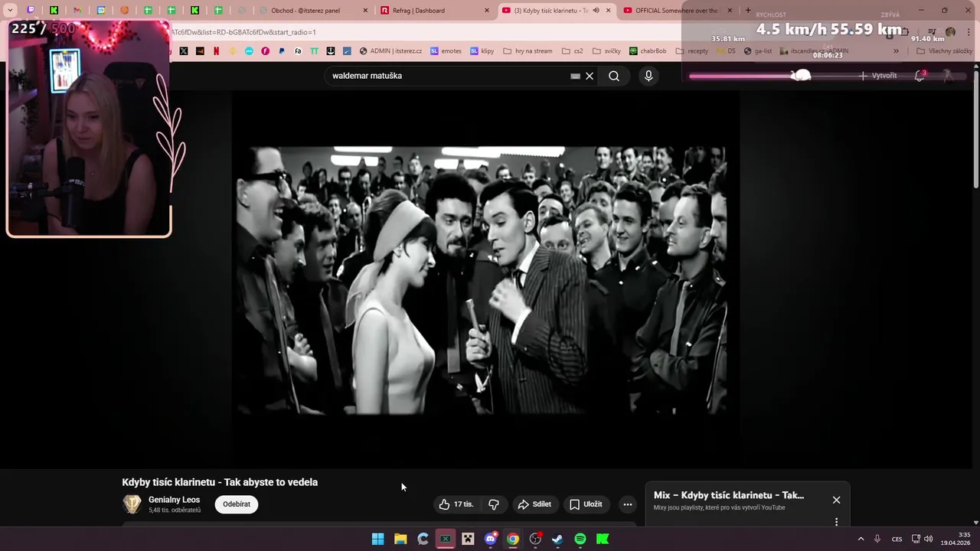This screenshot has width=980, height=551.
Task: Subscribe with the Odebírat button
Action: (x=237, y=504)
